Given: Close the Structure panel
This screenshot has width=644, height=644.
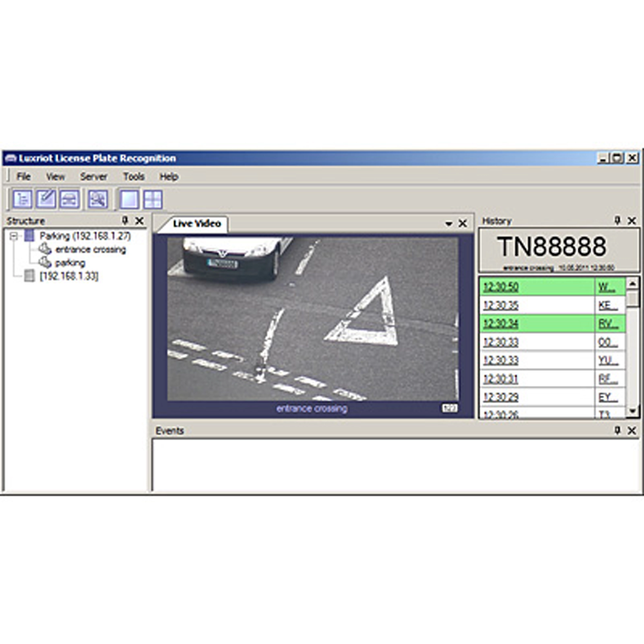Looking at the screenshot, I should (x=139, y=221).
